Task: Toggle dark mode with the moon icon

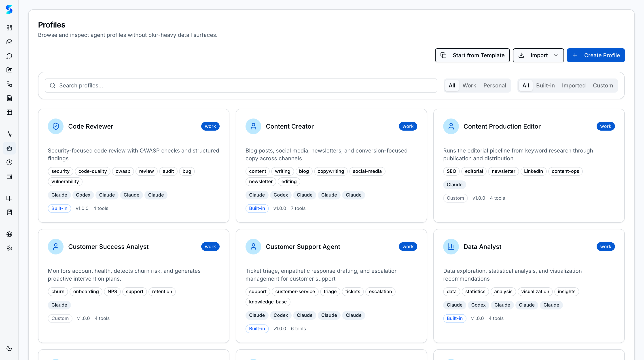Action: (9, 348)
